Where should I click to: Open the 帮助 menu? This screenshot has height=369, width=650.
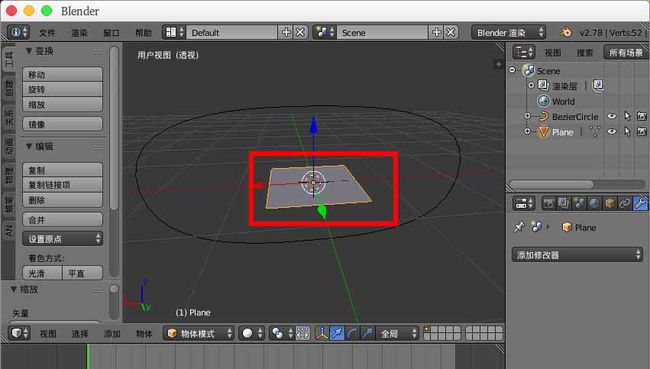pos(143,33)
